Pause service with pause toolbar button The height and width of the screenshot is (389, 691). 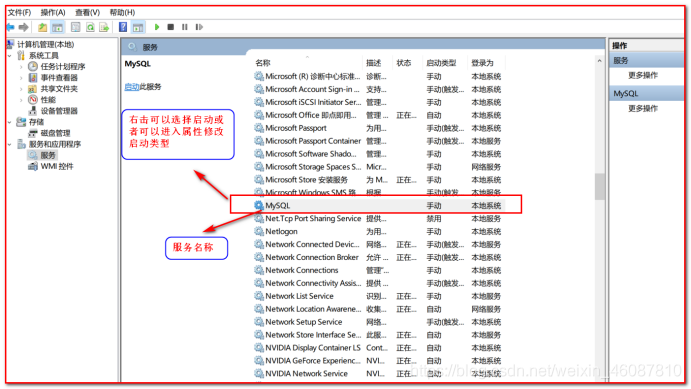(185, 27)
